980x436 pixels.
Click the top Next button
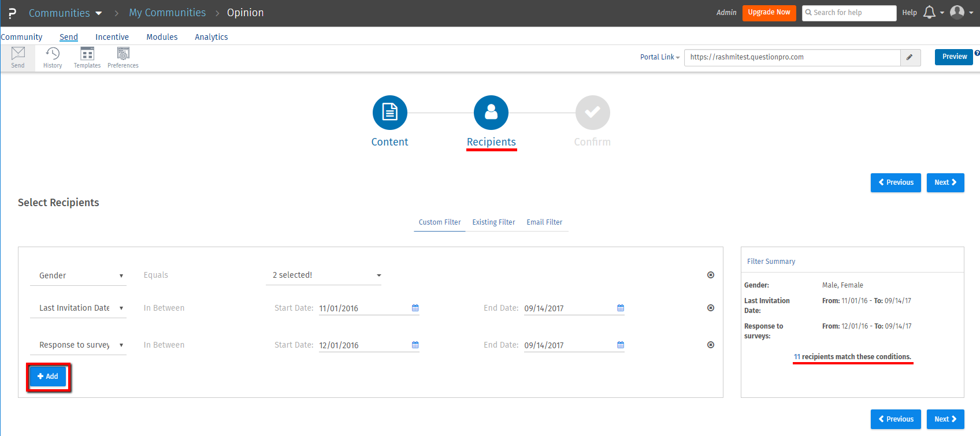945,182
